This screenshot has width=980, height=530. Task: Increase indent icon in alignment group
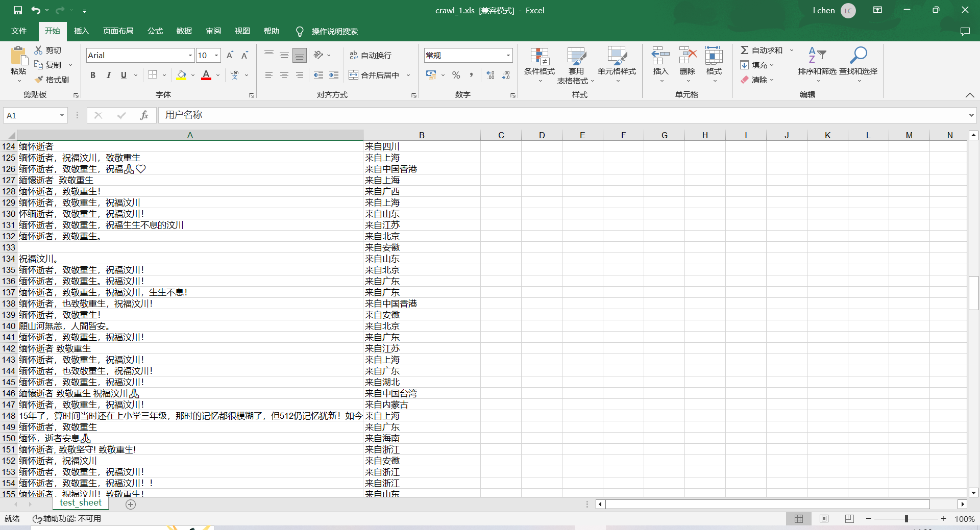[334, 75]
